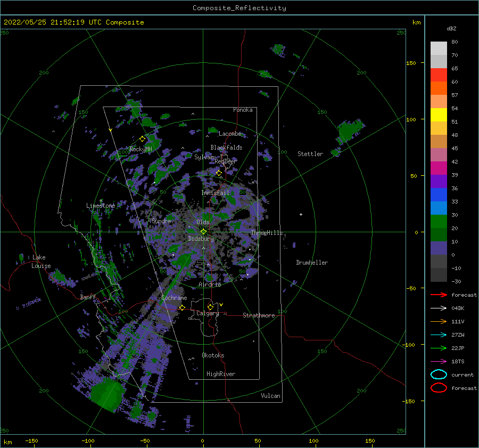Image resolution: width=479 pixels, height=448 pixels.
Task: Click the Cochrane label
Action: click(x=174, y=298)
